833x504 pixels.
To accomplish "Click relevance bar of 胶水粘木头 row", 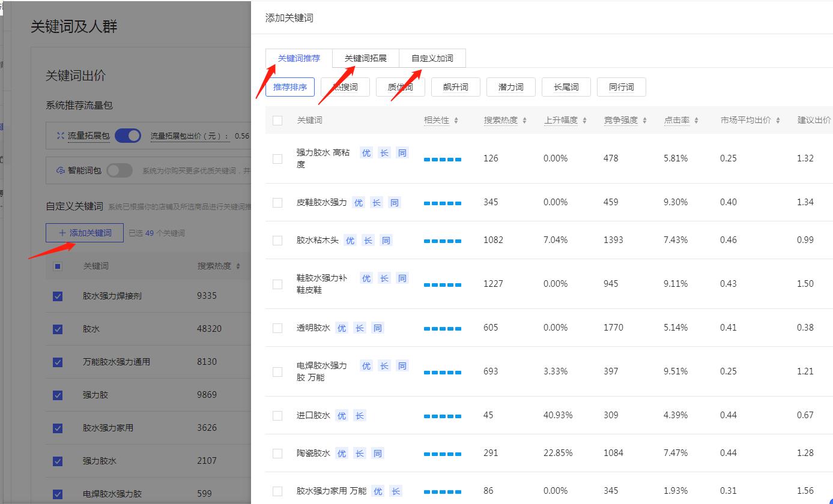I will point(443,241).
